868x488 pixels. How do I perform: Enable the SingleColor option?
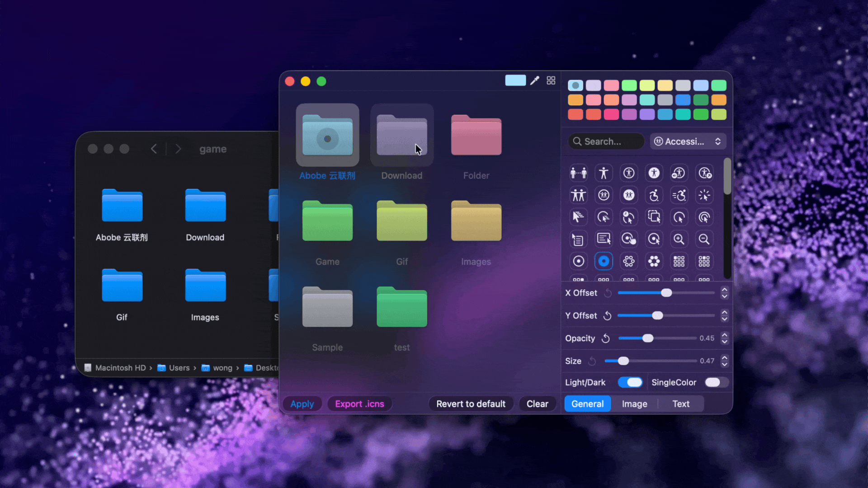click(x=716, y=382)
